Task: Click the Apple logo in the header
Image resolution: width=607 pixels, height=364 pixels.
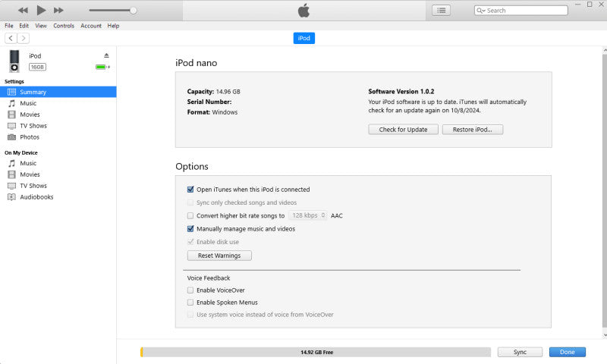Action: click(x=304, y=11)
